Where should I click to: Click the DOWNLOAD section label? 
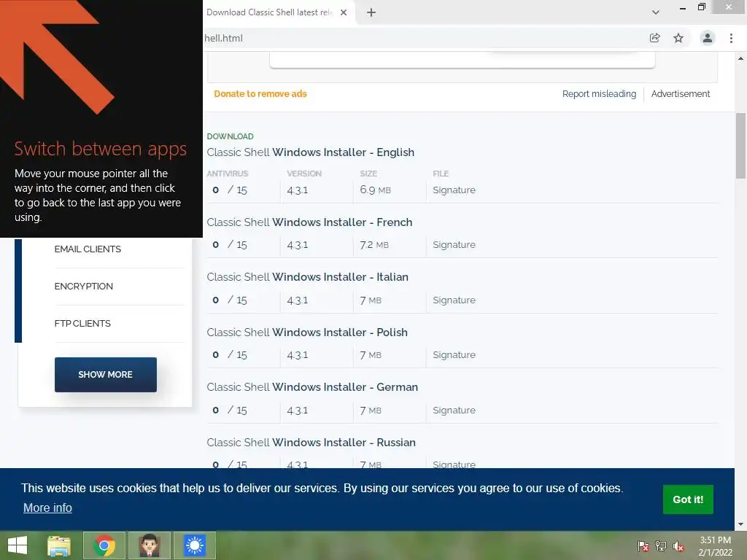click(230, 136)
